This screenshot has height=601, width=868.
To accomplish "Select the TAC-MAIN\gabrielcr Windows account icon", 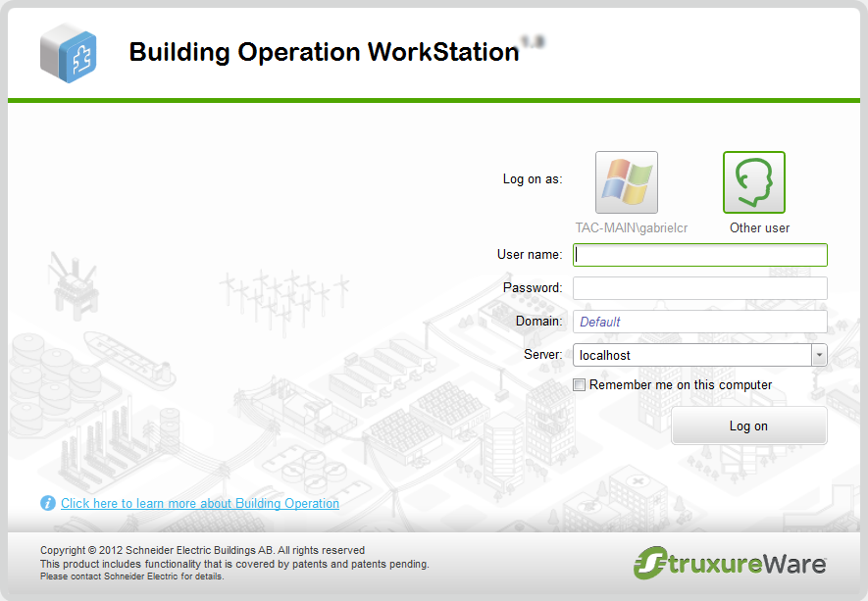I will tap(626, 181).
